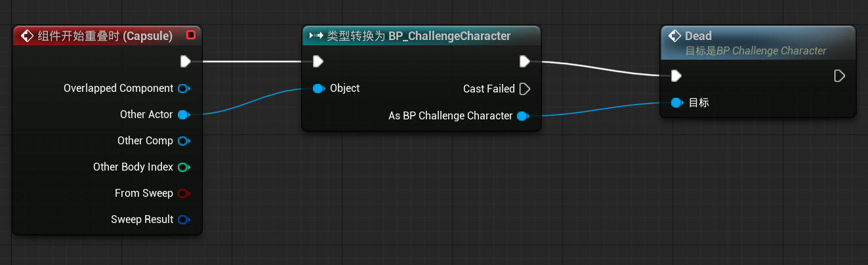Click the red delegate pin on the Capsule event node
The height and width of the screenshot is (265, 868).
(x=191, y=35)
